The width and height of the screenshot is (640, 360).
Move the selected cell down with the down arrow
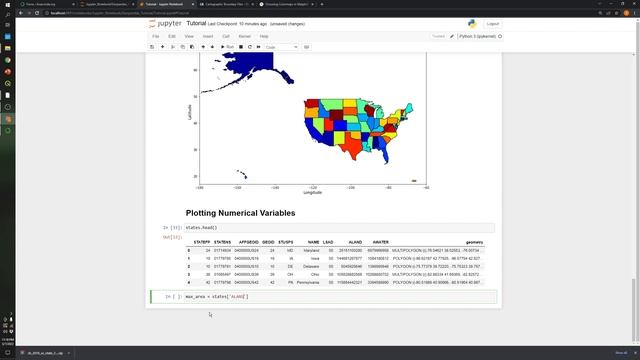212,47
